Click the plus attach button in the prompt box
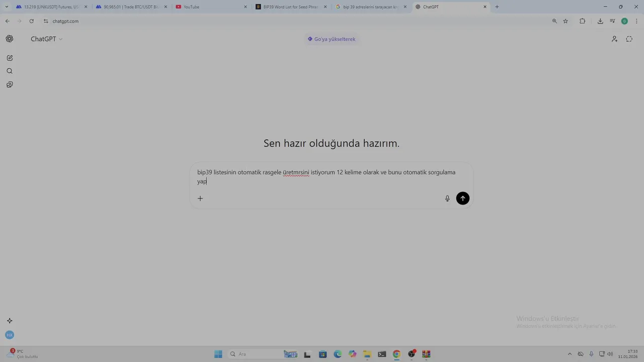 200,198
